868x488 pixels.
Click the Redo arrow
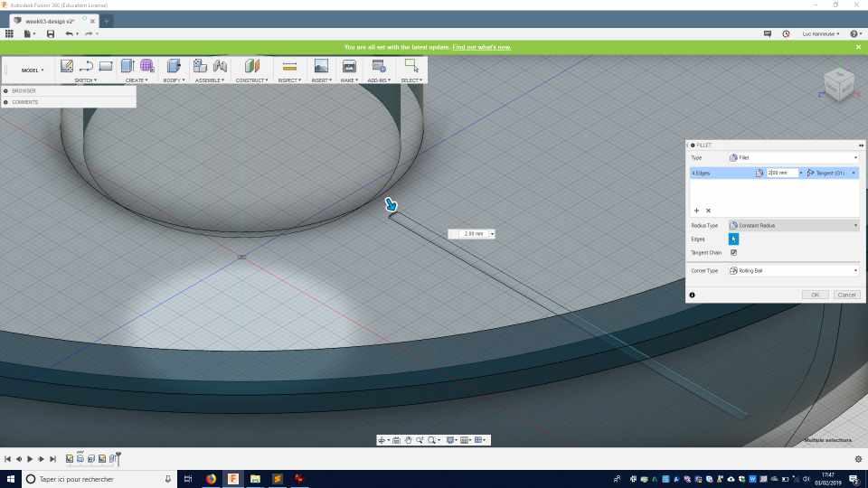tap(90, 33)
